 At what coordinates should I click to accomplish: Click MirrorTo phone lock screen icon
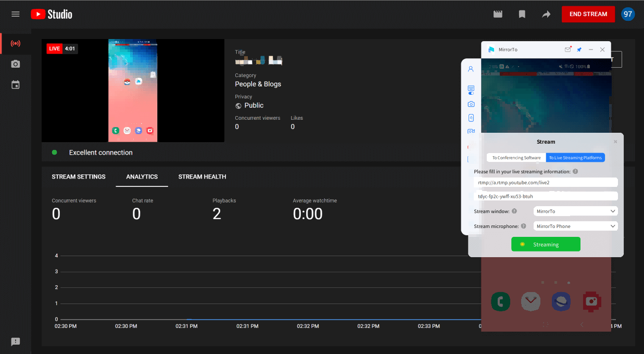tap(471, 118)
